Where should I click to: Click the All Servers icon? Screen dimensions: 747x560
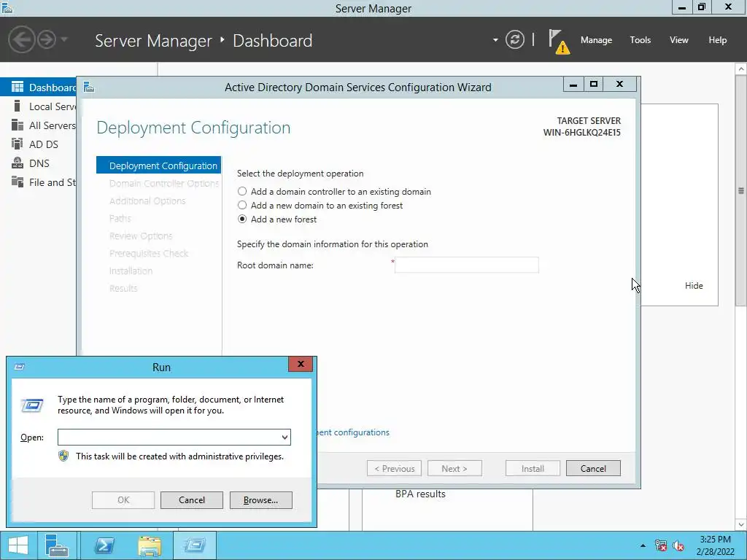(x=18, y=125)
